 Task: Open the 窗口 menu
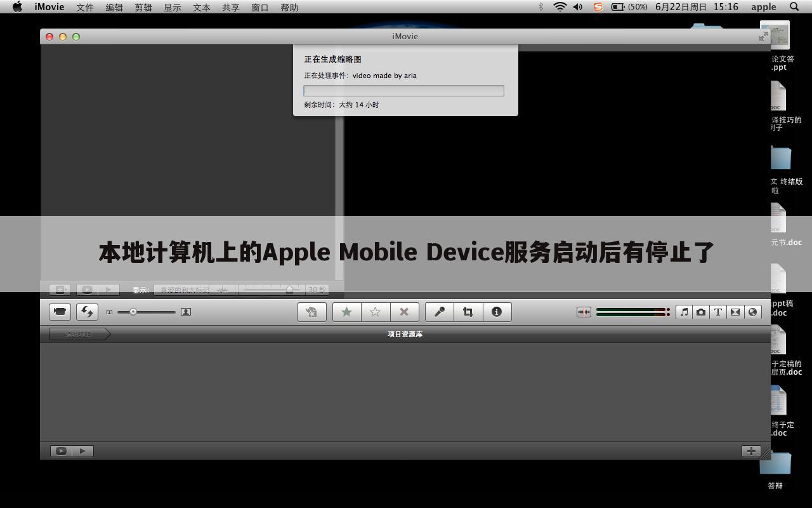click(x=260, y=7)
